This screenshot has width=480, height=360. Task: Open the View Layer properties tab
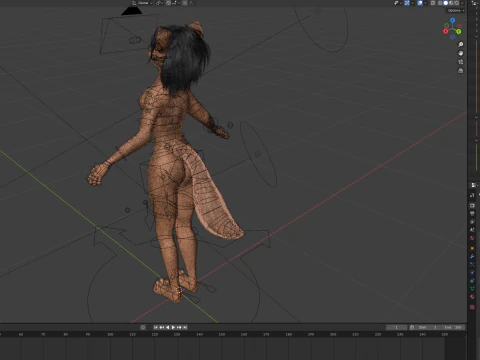click(x=472, y=222)
